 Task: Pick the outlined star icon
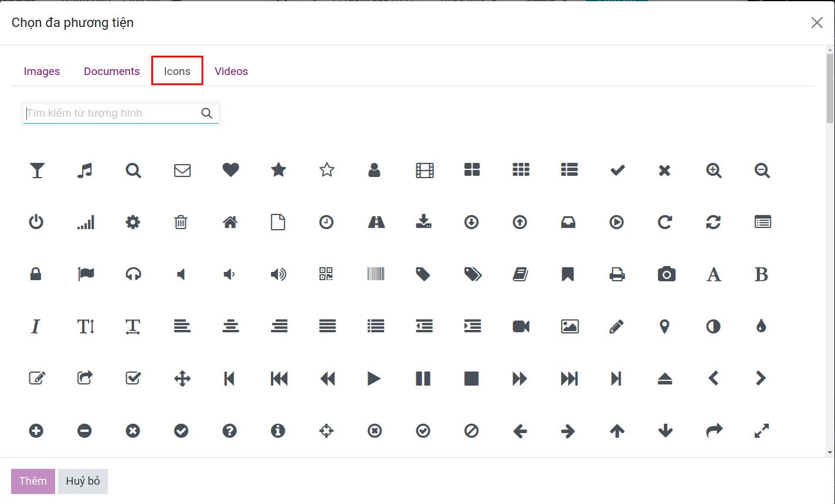point(327,170)
